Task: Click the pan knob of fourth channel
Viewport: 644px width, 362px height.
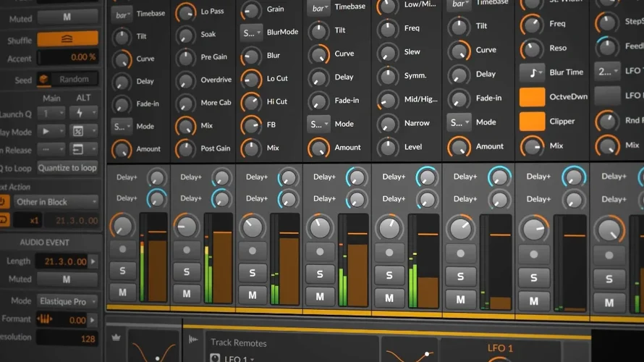Action: (x=320, y=227)
